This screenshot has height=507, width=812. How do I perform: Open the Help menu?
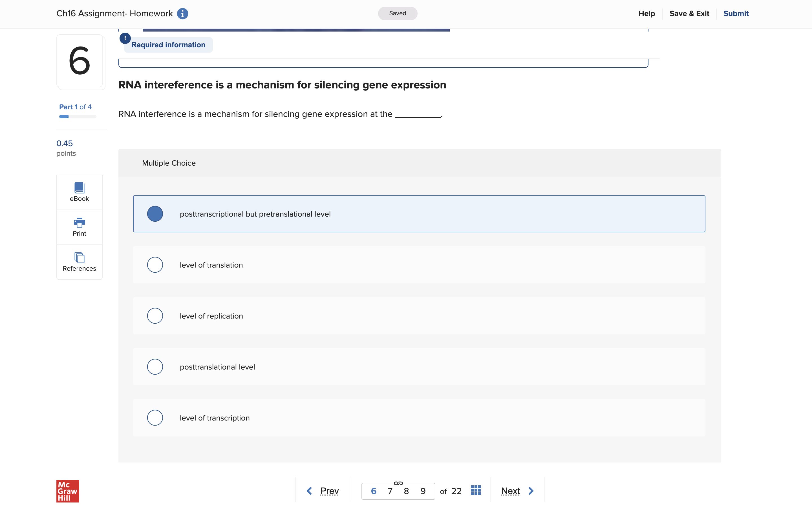tap(646, 14)
